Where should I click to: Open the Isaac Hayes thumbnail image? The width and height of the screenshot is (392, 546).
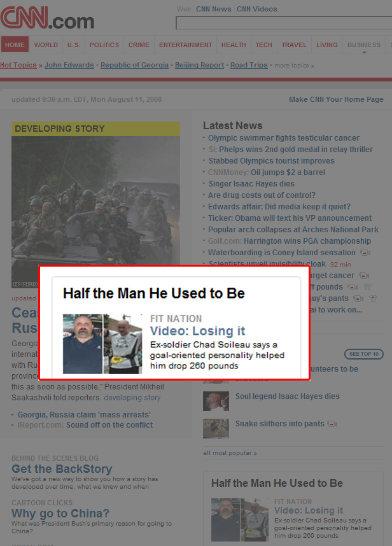(216, 401)
